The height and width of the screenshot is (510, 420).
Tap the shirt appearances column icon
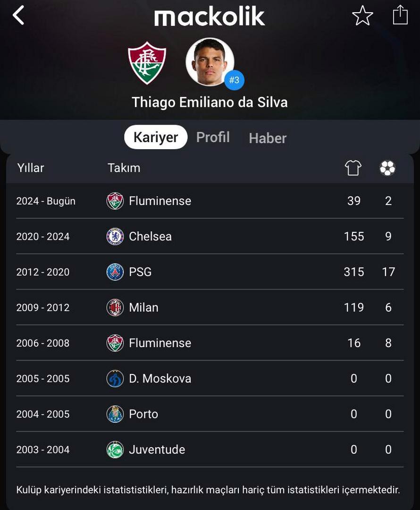click(353, 168)
